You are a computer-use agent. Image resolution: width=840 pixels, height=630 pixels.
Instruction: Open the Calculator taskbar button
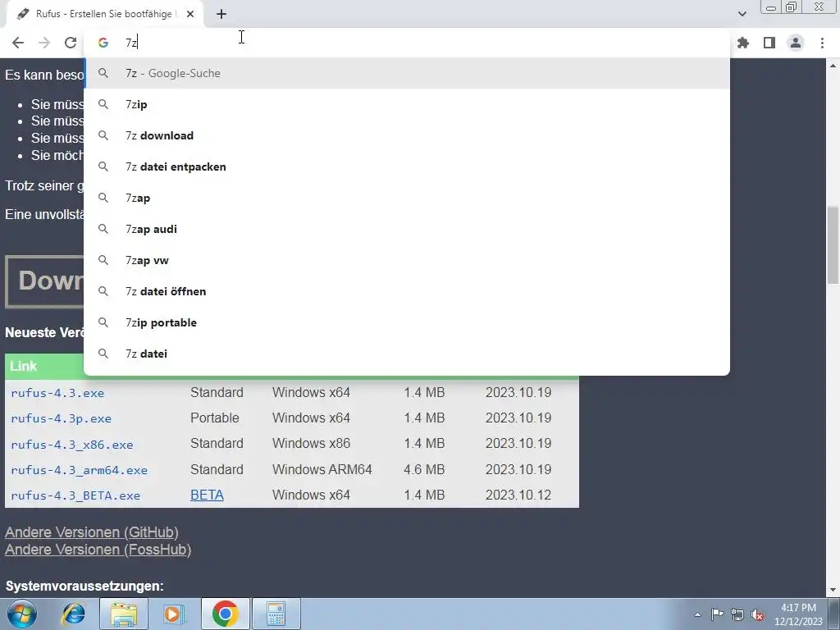point(276,614)
